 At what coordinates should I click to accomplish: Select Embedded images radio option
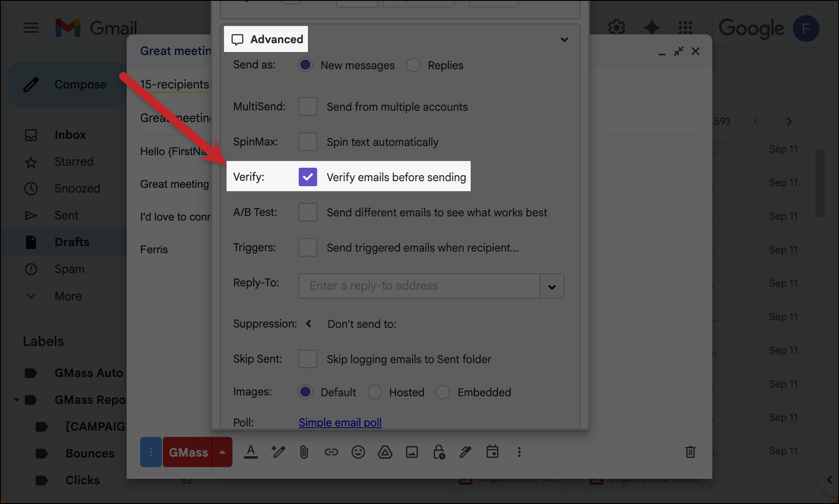[443, 392]
